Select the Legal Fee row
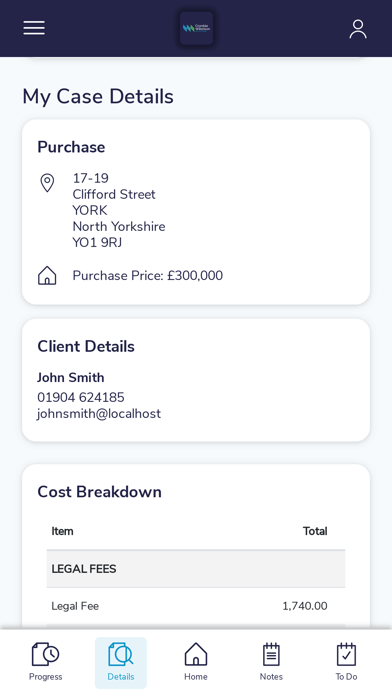The width and height of the screenshot is (392, 696). point(196,606)
